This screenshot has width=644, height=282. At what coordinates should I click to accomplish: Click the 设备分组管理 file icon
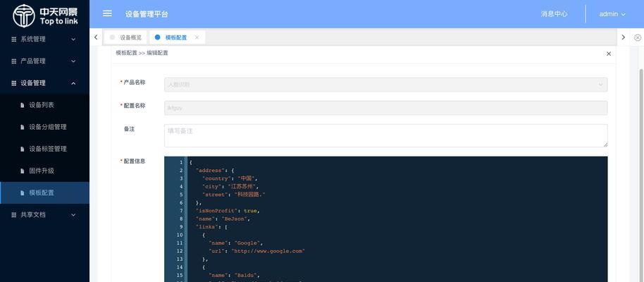point(23,127)
